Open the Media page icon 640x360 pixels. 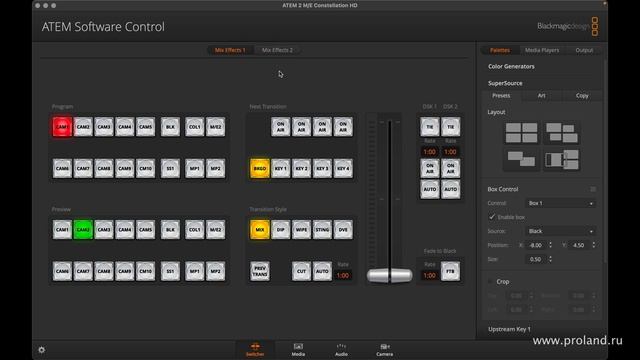click(298, 350)
